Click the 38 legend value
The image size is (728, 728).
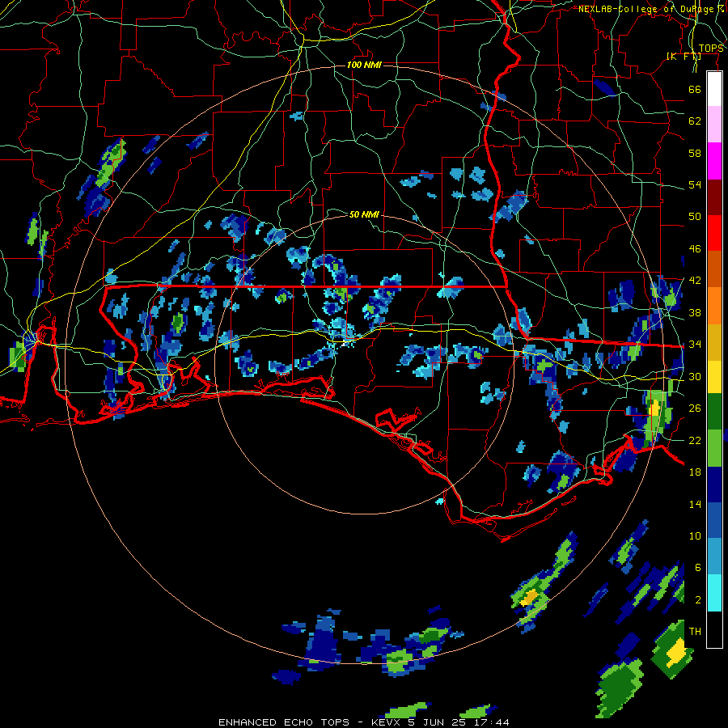[695, 312]
